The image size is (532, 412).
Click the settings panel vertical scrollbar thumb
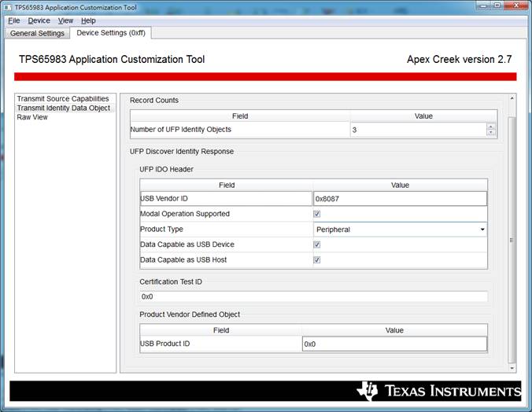[x=512, y=240]
